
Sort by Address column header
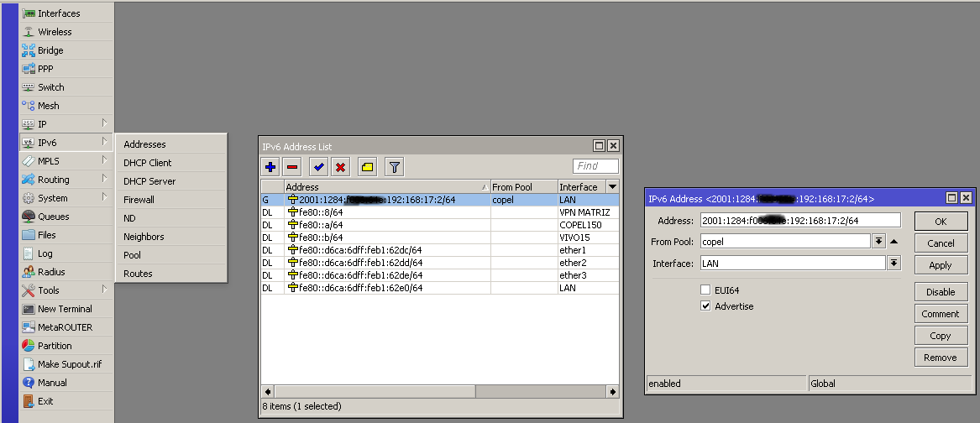[x=387, y=187]
